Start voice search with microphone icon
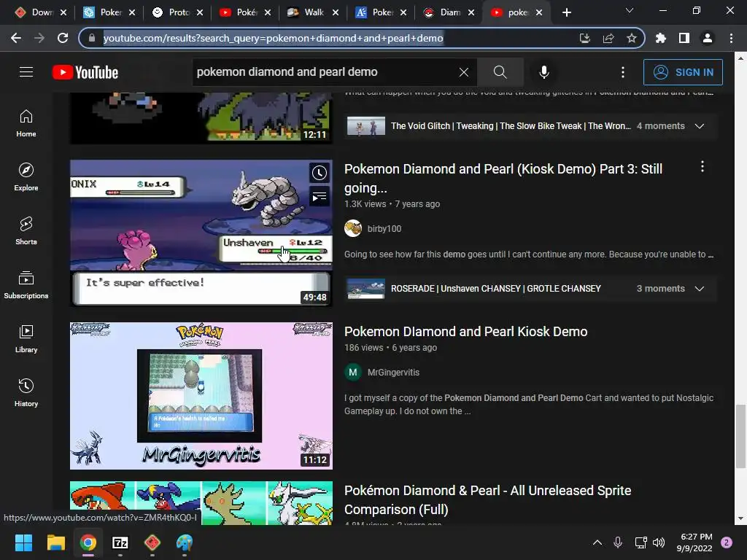Screen dimensions: 747x560 544,72
